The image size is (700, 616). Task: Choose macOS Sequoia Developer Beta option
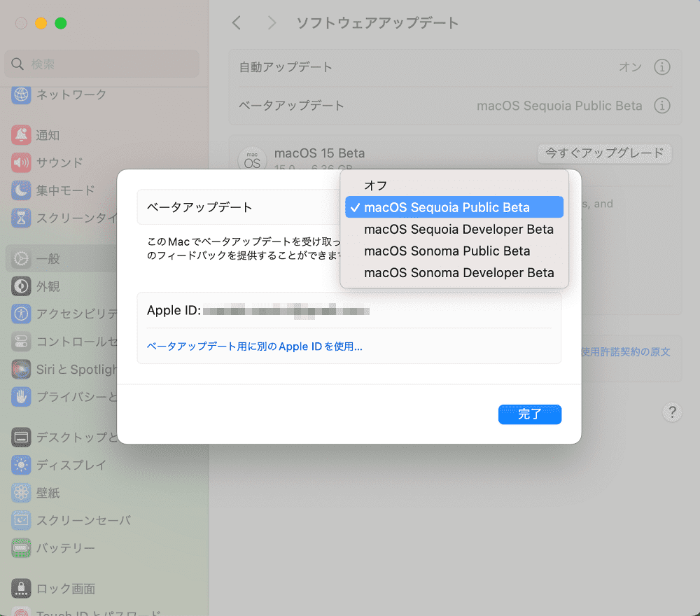point(454,229)
